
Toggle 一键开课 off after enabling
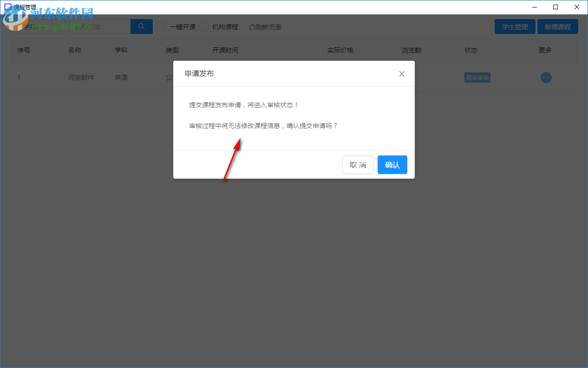[161, 27]
